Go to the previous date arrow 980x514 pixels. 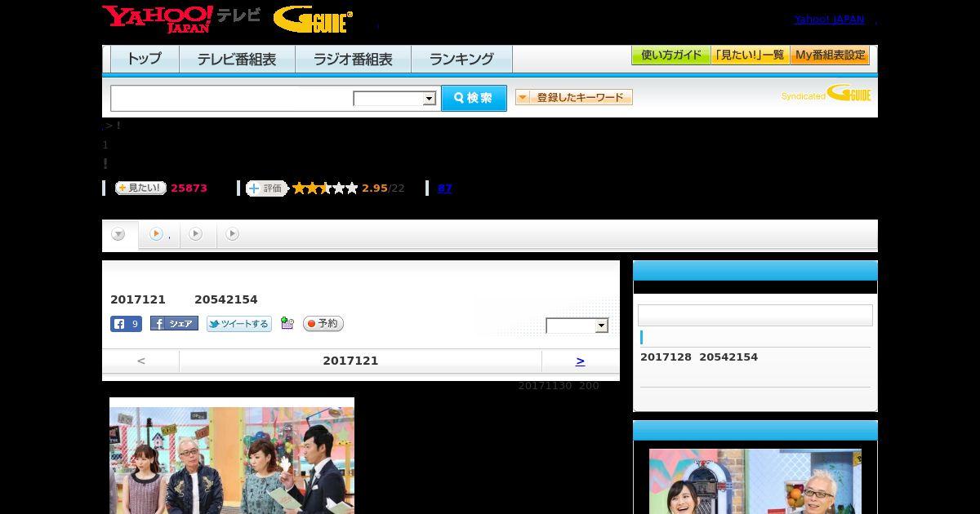141,361
